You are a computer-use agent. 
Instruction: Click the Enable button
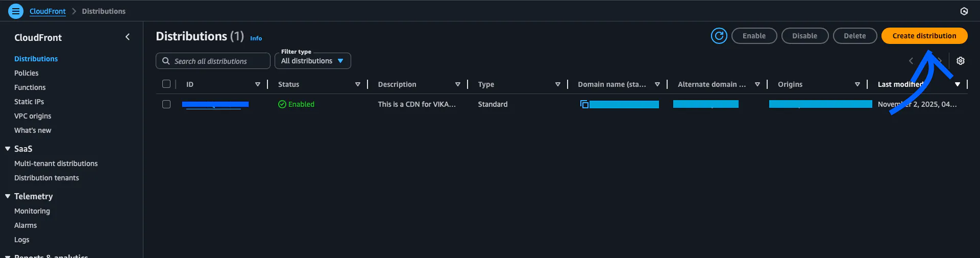(x=754, y=36)
